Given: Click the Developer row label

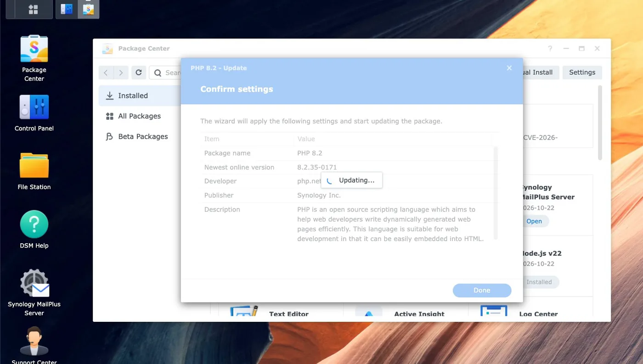Looking at the screenshot, I should point(220,181).
